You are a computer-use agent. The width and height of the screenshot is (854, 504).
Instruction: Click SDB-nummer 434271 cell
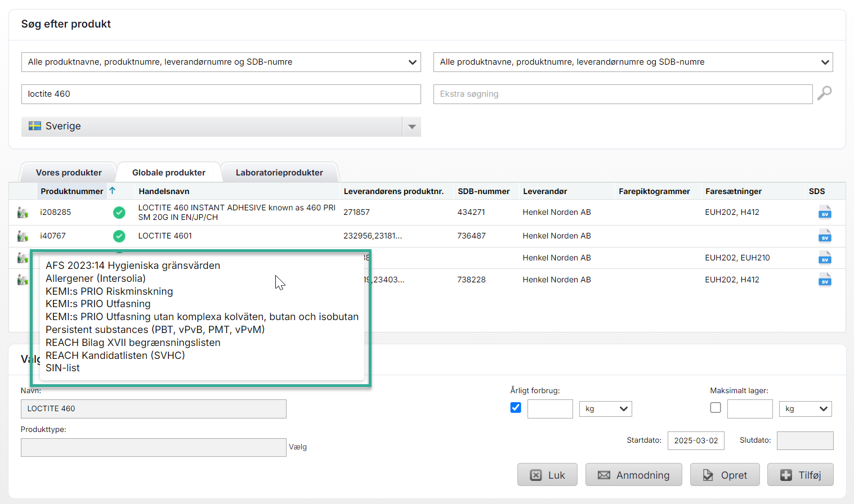(471, 212)
